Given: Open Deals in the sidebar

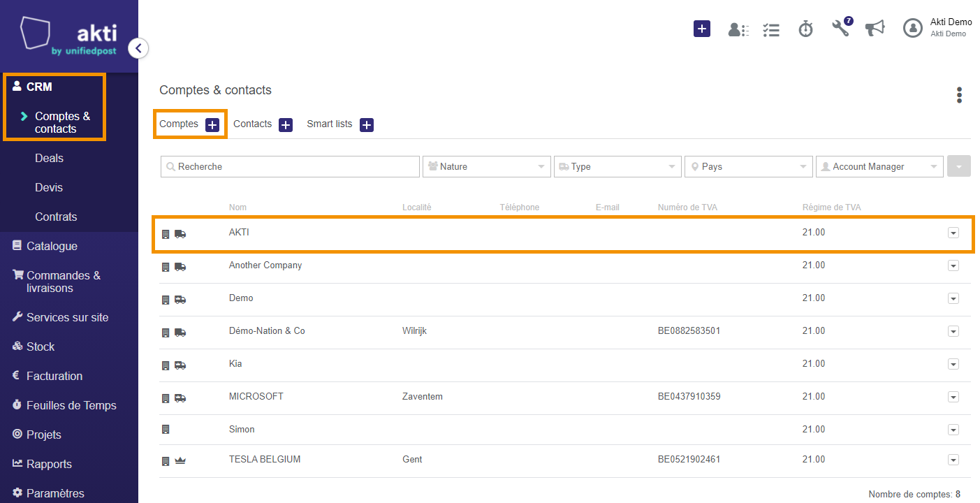Looking at the screenshot, I should point(49,158).
